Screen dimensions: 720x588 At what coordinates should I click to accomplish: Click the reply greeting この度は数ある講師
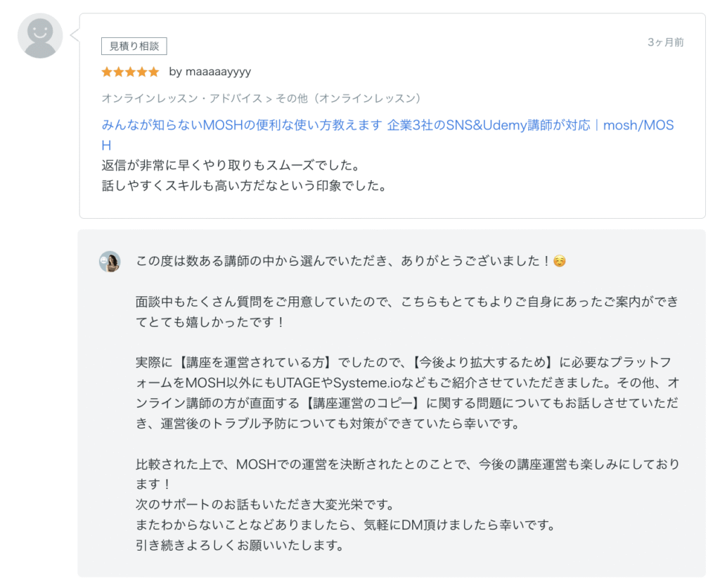pos(342,261)
